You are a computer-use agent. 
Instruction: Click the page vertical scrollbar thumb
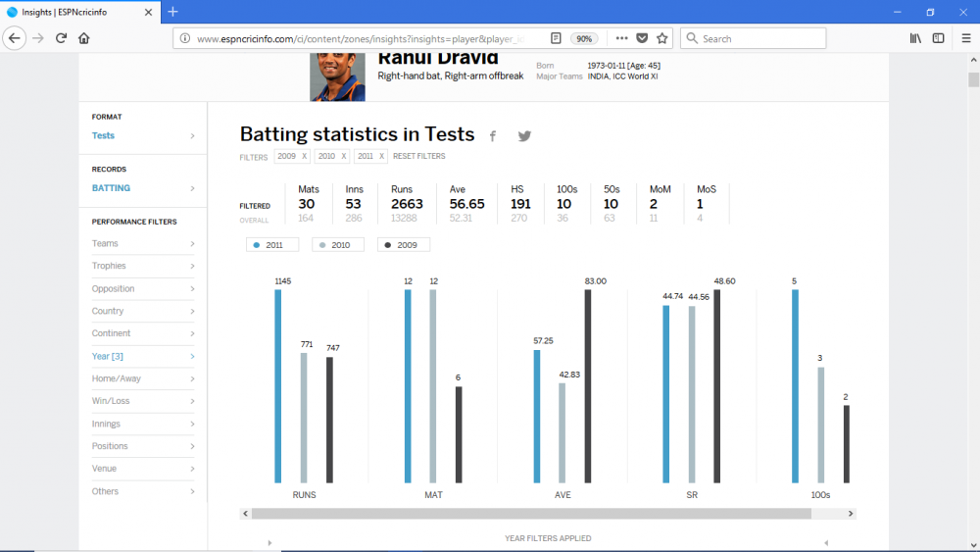click(973, 80)
